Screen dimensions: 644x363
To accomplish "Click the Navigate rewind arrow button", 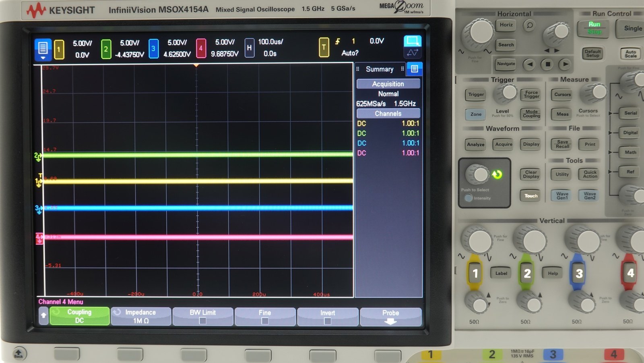I will (530, 64).
